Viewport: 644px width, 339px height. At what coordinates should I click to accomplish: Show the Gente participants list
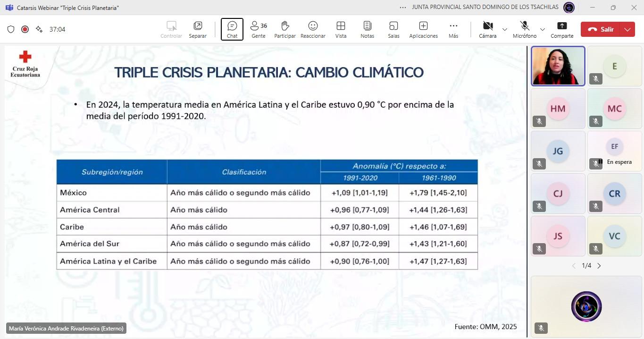[x=258, y=29]
